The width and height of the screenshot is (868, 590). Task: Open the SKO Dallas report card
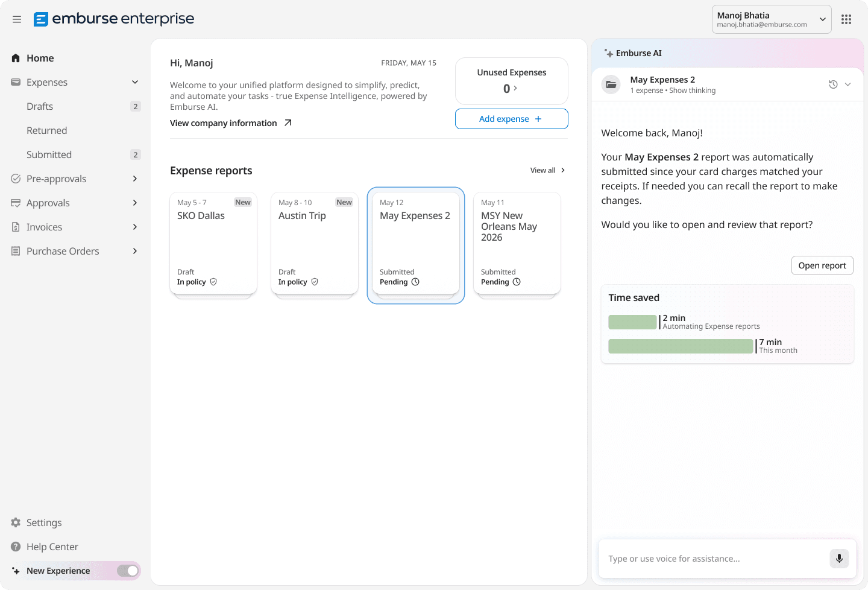coord(213,243)
